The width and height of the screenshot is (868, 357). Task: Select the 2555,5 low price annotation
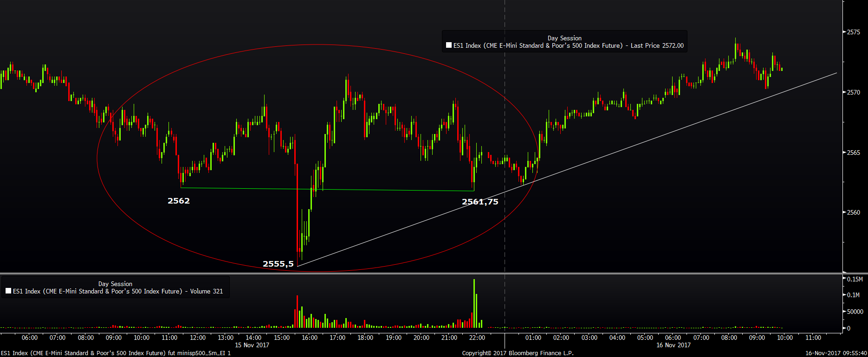pyautogui.click(x=278, y=264)
